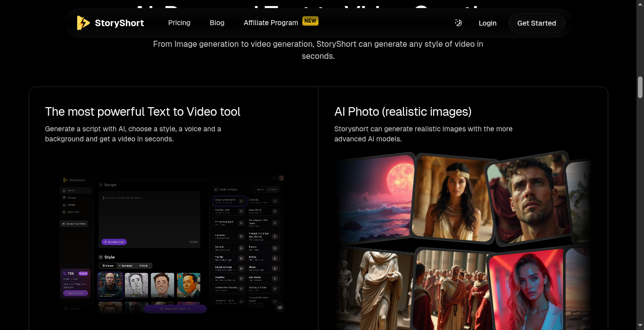
Task: Click the yellow NEW badge
Action: (310, 21)
